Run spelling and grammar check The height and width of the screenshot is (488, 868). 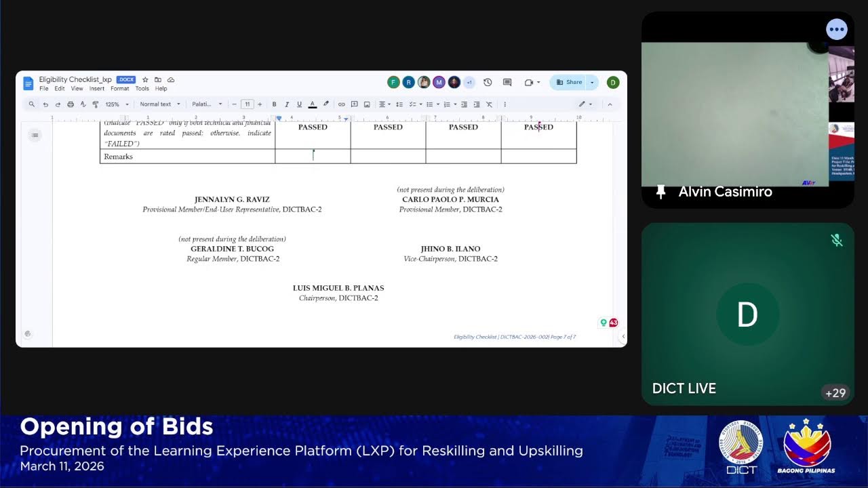(x=83, y=104)
